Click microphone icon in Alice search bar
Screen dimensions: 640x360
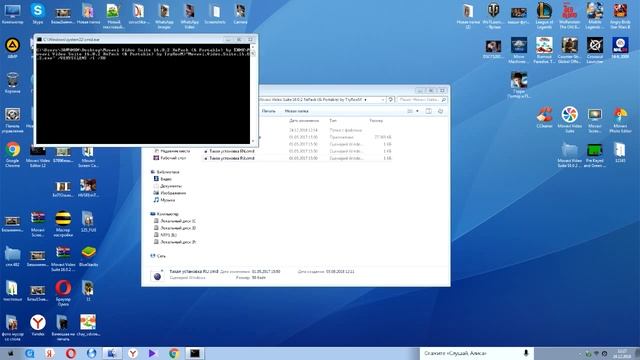pyautogui.click(x=526, y=353)
